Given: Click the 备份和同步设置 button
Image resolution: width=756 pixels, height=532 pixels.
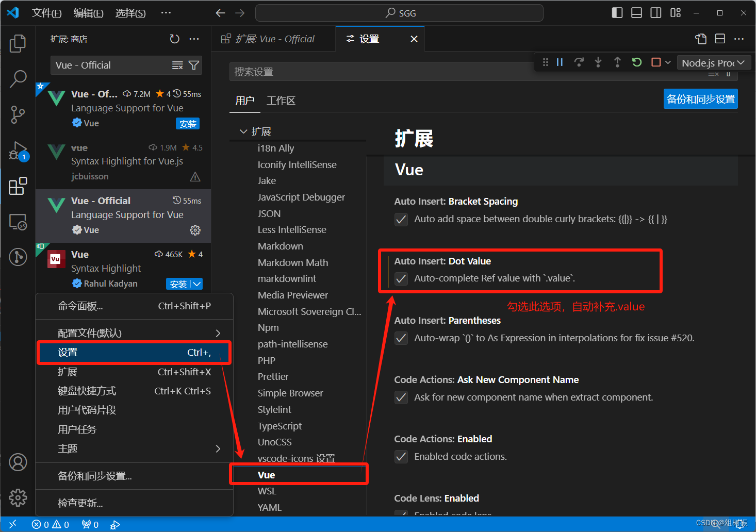Looking at the screenshot, I should (x=700, y=99).
